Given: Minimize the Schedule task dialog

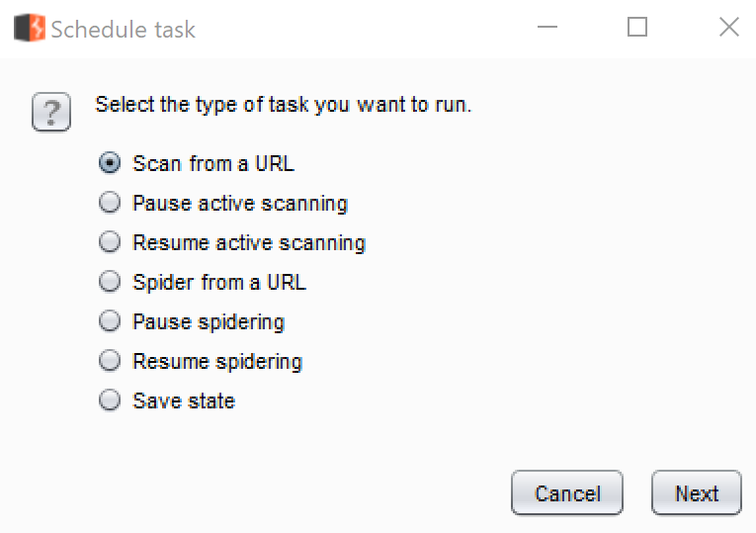Looking at the screenshot, I should [x=546, y=28].
